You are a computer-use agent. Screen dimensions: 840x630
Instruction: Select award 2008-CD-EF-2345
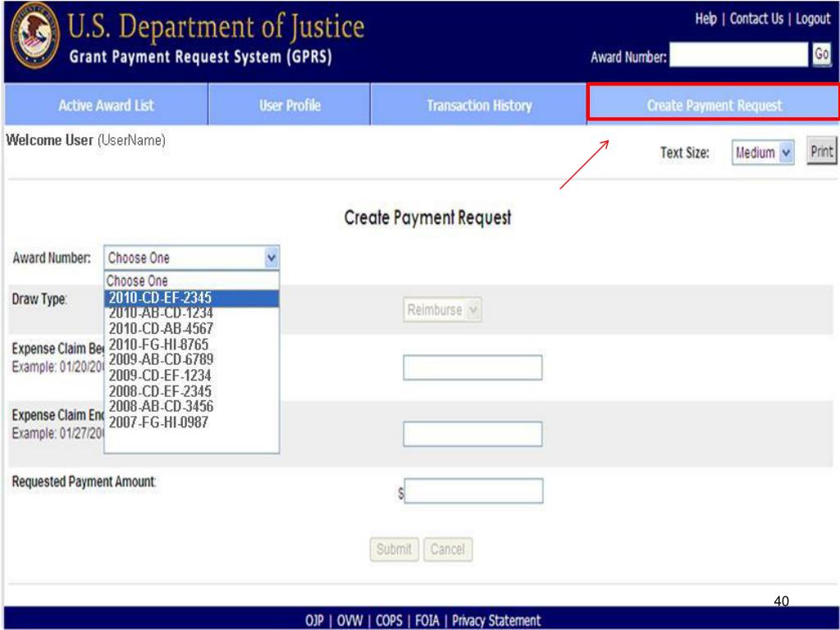[x=191, y=391]
